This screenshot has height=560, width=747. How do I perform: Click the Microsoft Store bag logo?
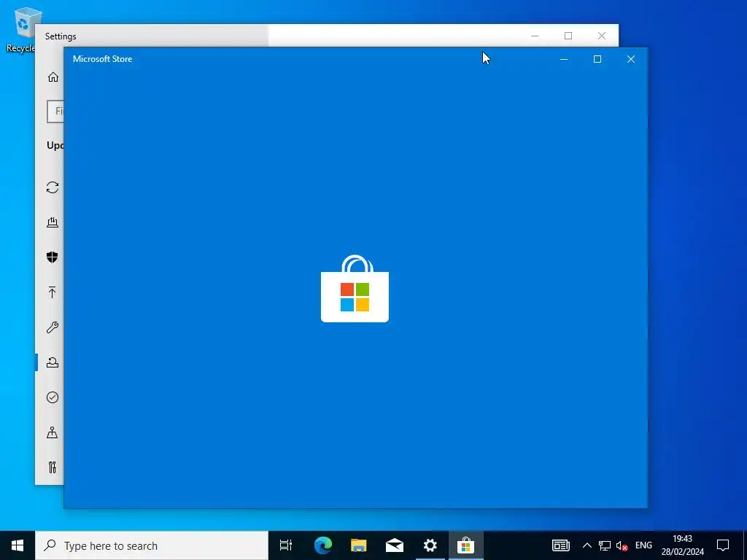point(355,289)
